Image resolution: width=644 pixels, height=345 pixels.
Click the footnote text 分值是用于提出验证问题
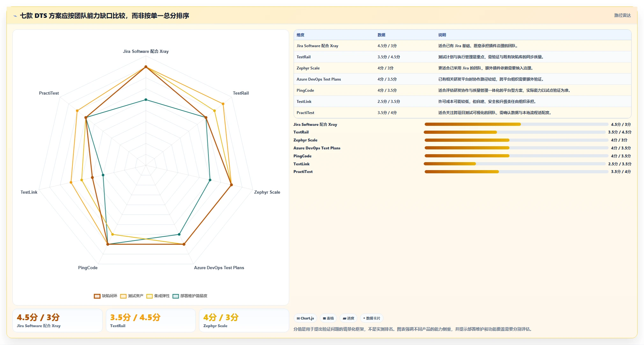pos(413,329)
